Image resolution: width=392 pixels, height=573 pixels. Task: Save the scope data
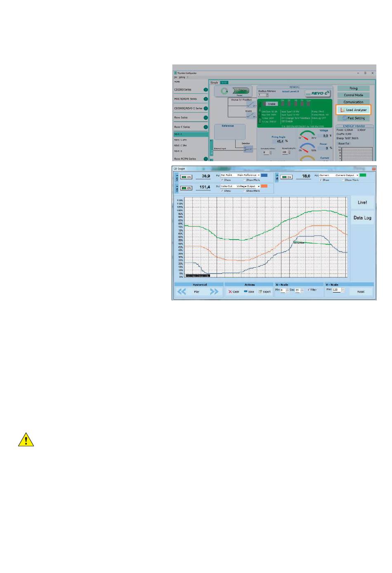pyautogui.click(x=248, y=292)
